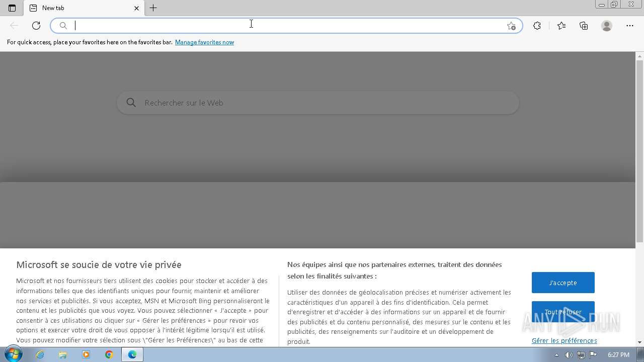Open File Explorer folder in taskbar
Viewport: 644px width, 362px height.
63,354
